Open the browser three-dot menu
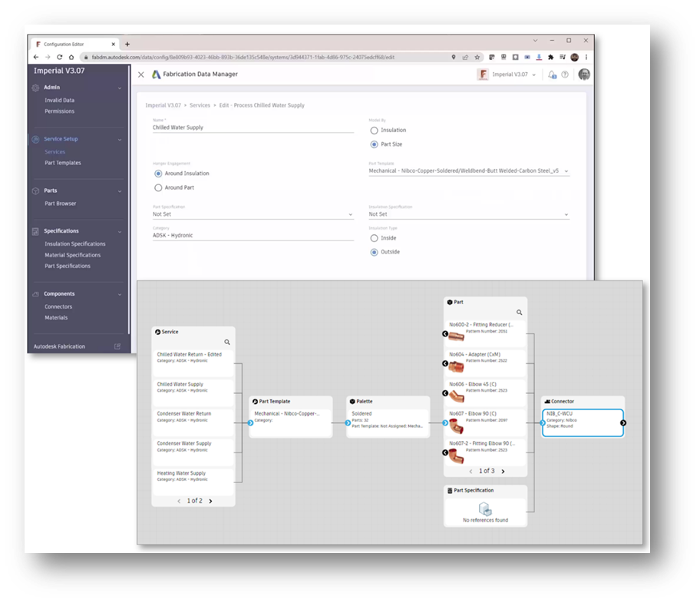The image size is (700, 603). click(x=586, y=57)
